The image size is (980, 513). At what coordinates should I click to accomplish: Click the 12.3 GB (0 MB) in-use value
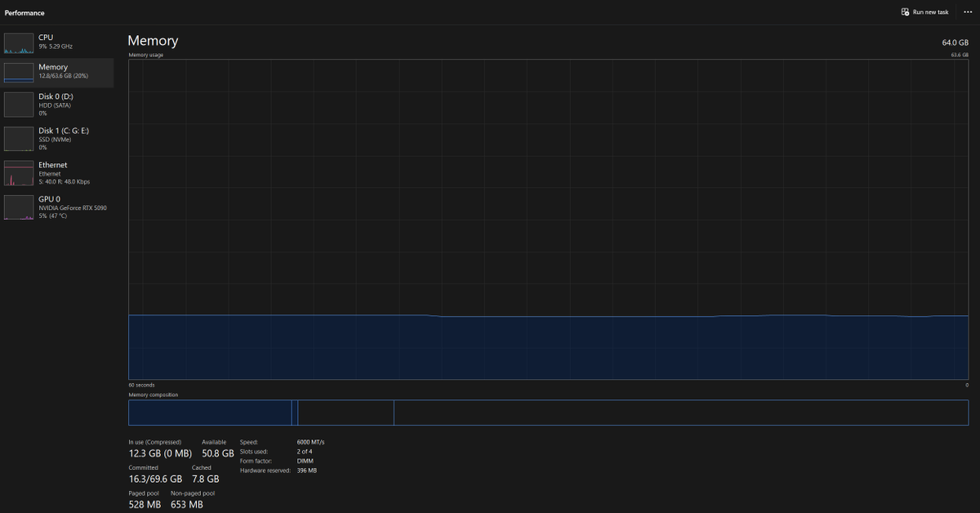(x=160, y=453)
